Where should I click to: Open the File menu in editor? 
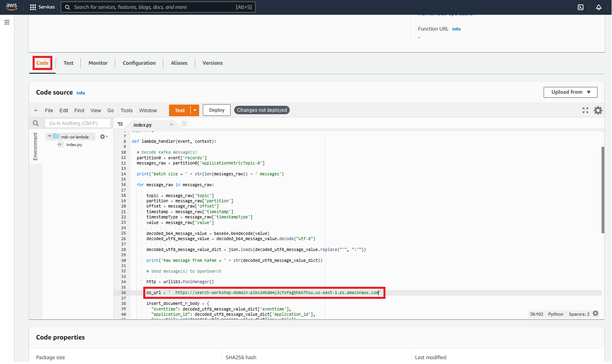point(49,111)
